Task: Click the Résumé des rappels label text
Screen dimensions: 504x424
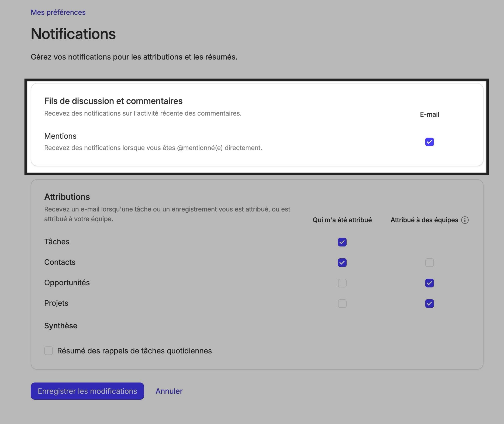Action: pos(134,351)
